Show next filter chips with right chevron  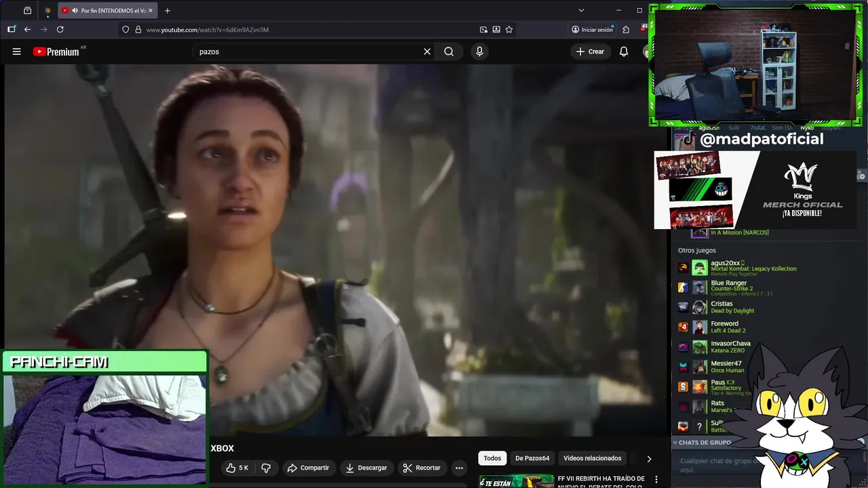point(649,458)
